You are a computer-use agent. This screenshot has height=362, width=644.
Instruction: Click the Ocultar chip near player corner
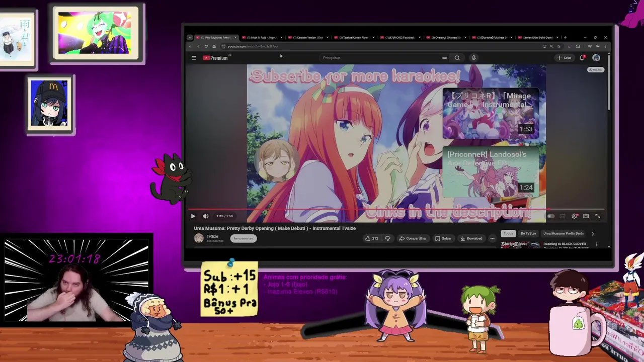(596, 70)
